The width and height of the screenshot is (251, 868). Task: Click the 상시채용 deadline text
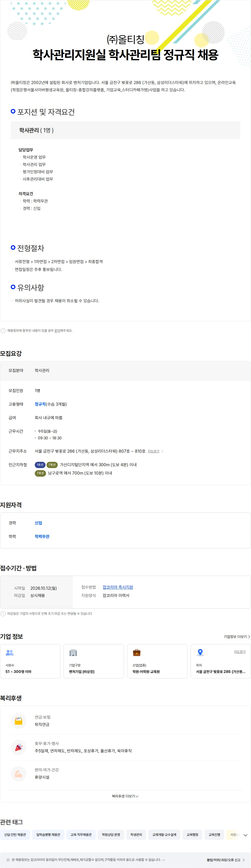tap(37, 595)
